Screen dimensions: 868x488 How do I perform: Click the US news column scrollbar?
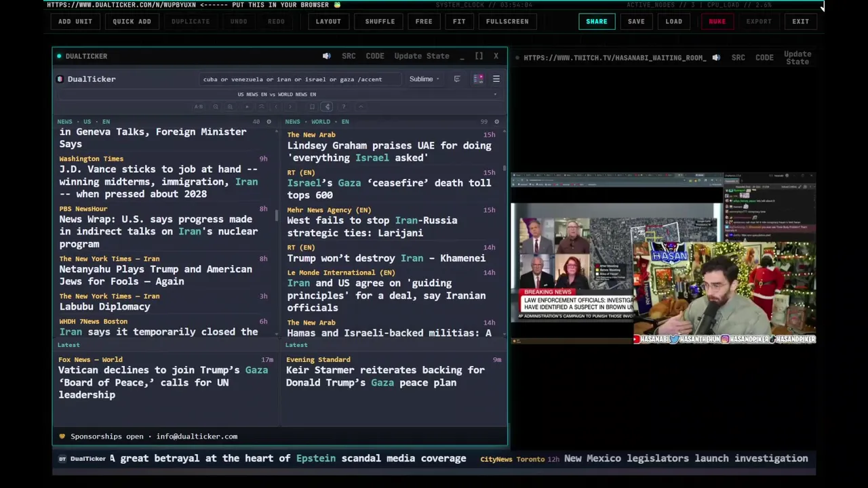click(277, 216)
